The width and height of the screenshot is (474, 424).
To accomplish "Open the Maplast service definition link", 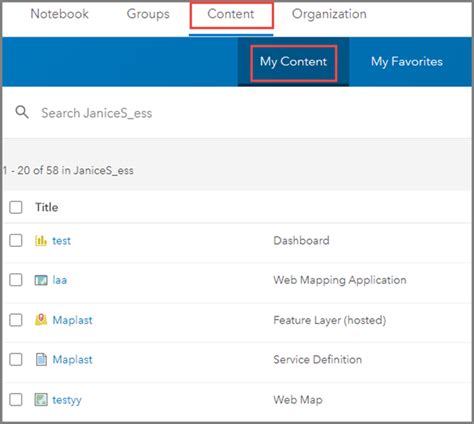I will [72, 359].
